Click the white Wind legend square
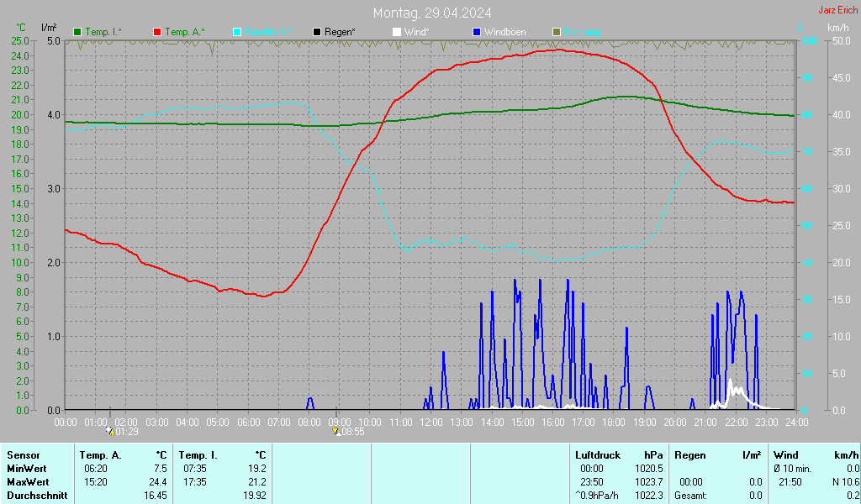Screen dimensions: 861x504 pyautogui.click(x=397, y=32)
